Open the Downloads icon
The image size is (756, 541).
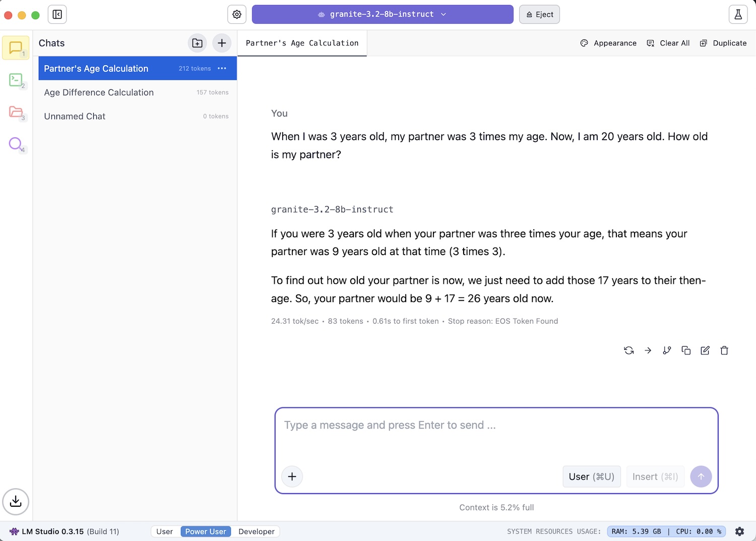[x=16, y=502]
